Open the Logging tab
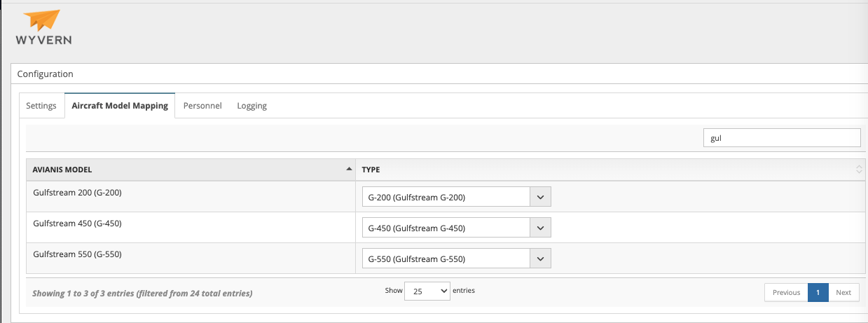868x323 pixels. coord(252,106)
